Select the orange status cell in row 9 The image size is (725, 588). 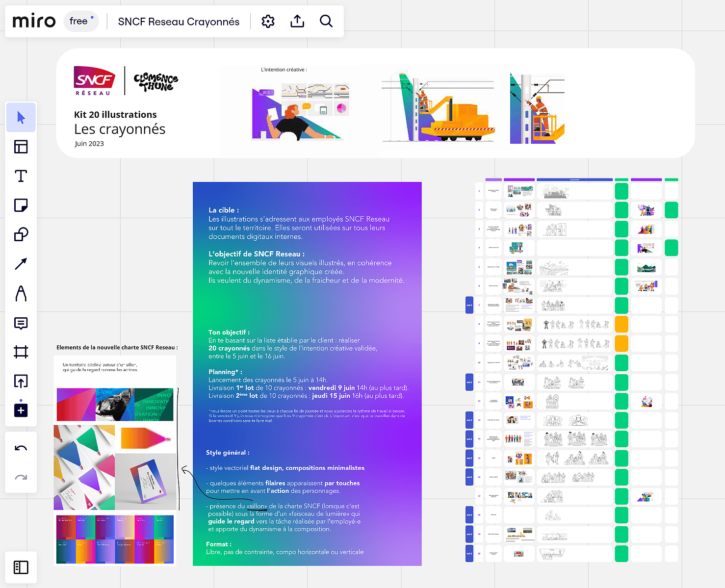[x=621, y=343]
